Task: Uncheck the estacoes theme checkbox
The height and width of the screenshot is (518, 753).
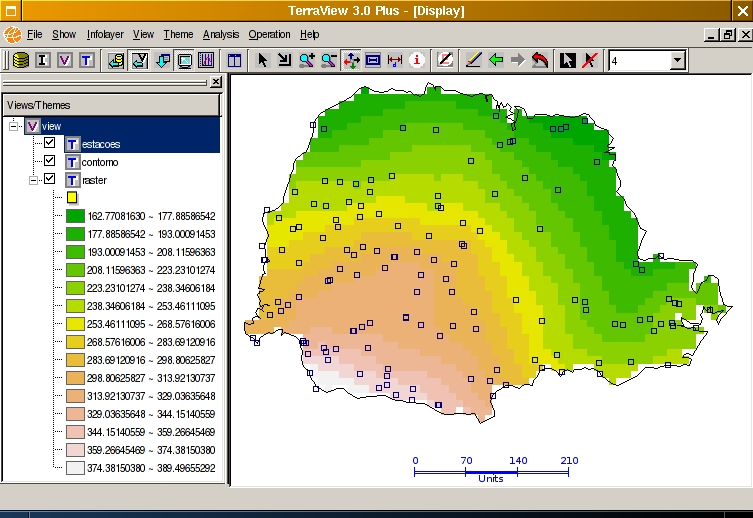Action: (x=49, y=143)
